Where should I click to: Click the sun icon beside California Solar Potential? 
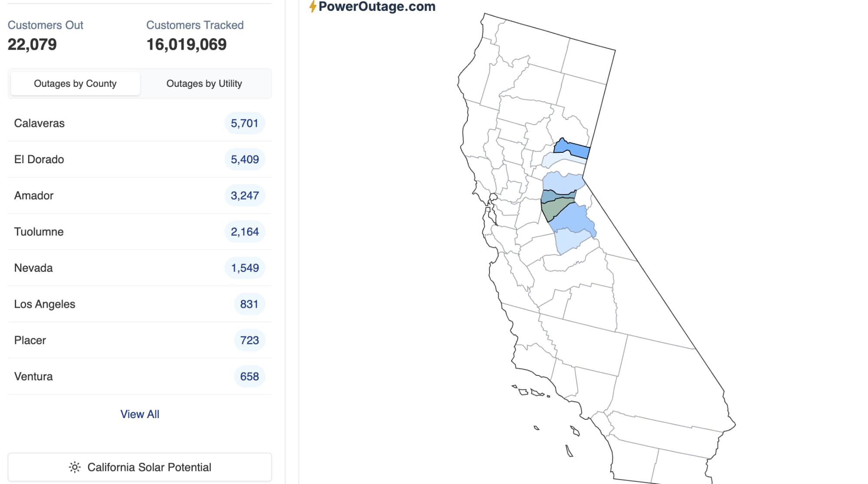click(75, 467)
